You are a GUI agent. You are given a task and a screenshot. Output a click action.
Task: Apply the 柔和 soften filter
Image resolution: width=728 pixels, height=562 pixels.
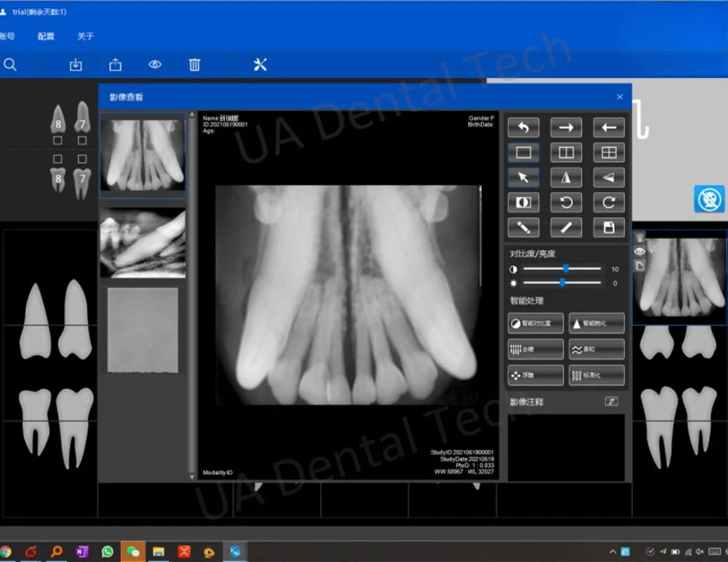pos(597,349)
